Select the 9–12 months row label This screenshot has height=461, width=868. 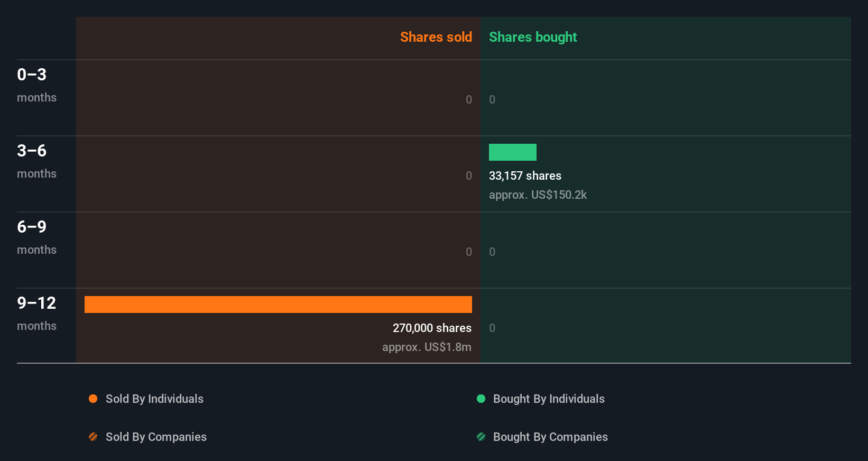(x=36, y=314)
